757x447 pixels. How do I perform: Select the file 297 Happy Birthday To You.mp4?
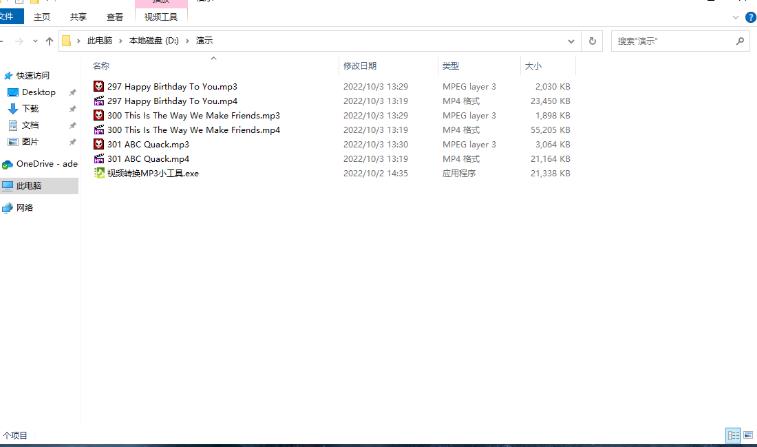172,101
